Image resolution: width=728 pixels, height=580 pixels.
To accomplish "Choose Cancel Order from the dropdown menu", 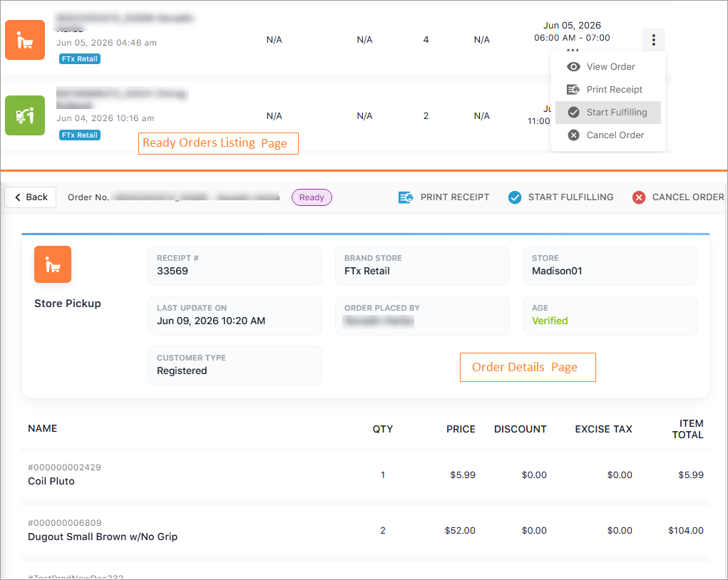I will tap(607, 135).
